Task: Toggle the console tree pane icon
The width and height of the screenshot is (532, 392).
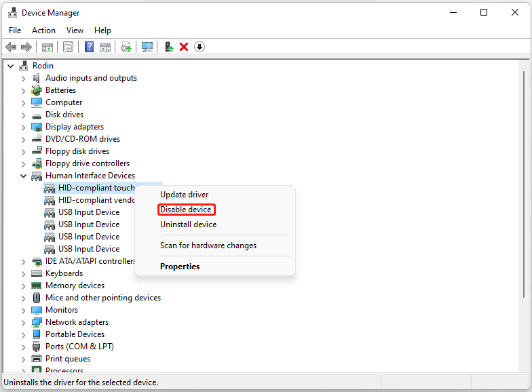Action: coord(47,47)
